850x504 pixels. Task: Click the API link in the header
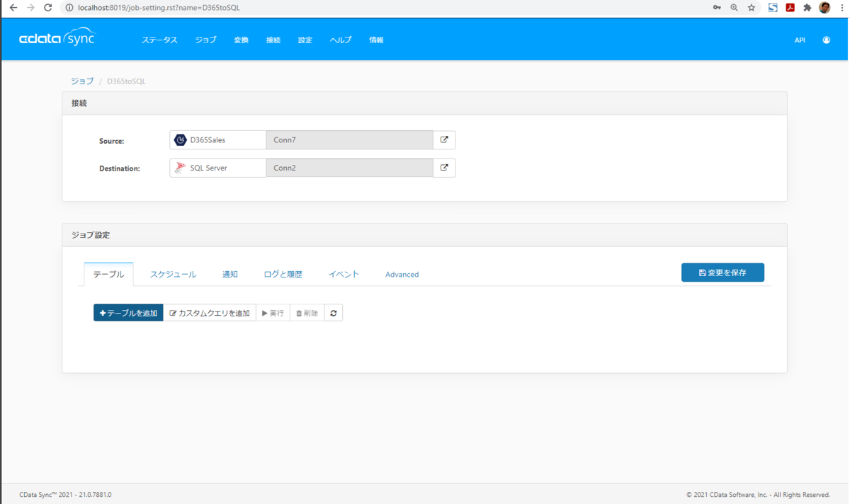click(800, 40)
